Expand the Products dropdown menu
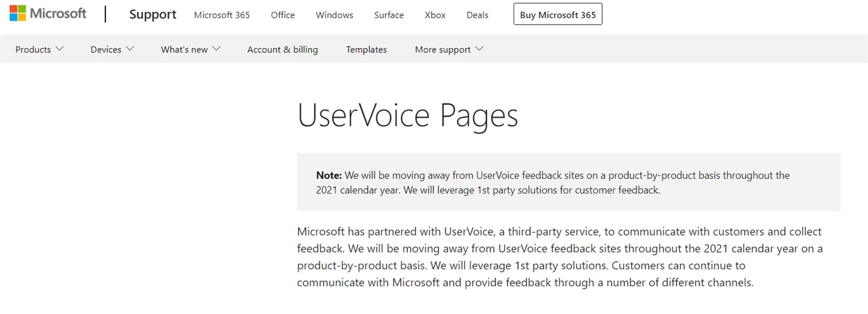This screenshot has height=314, width=868. [39, 49]
